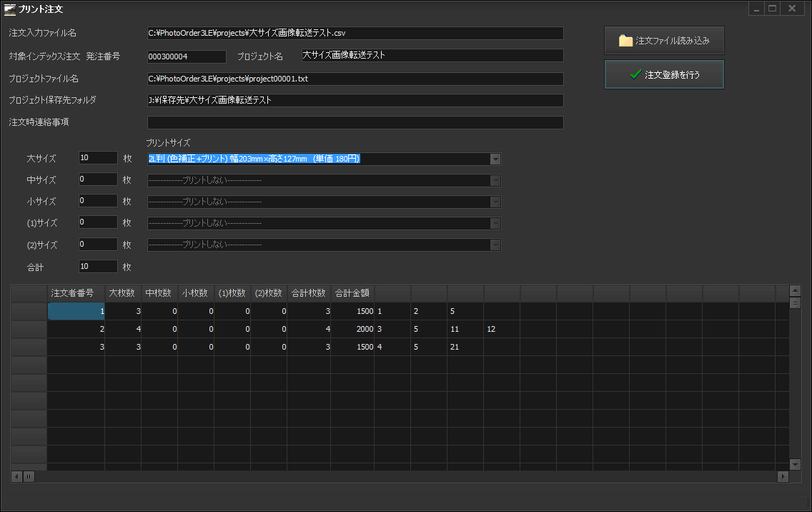Click the プロジェクトファイル名 path field
The height and width of the screenshot is (512, 812).
pyautogui.click(x=355, y=79)
